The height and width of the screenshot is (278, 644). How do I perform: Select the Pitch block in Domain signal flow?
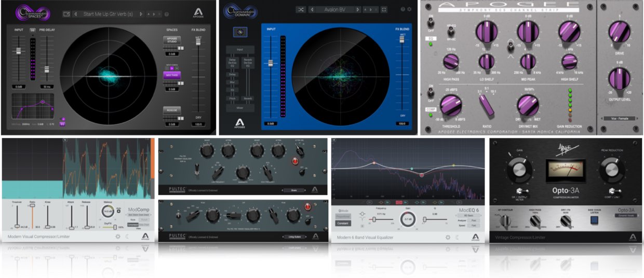coord(233,98)
